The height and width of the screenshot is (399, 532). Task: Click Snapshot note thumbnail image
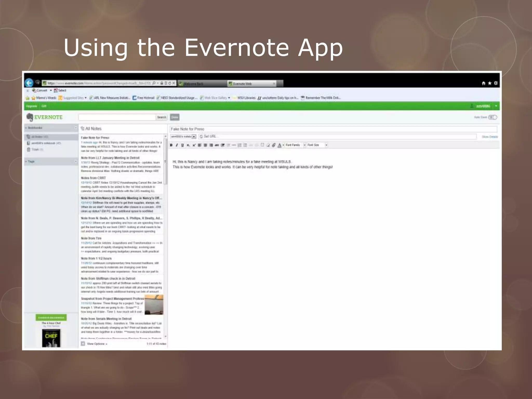(x=154, y=305)
